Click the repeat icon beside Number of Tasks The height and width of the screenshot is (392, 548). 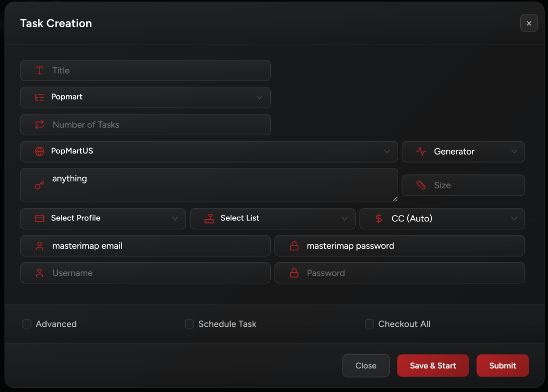pos(39,125)
